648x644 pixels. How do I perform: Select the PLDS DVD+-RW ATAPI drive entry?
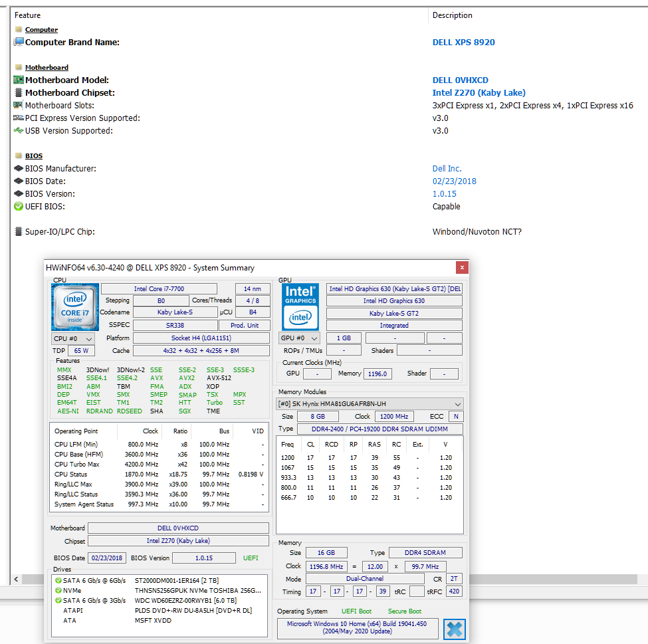(159, 610)
